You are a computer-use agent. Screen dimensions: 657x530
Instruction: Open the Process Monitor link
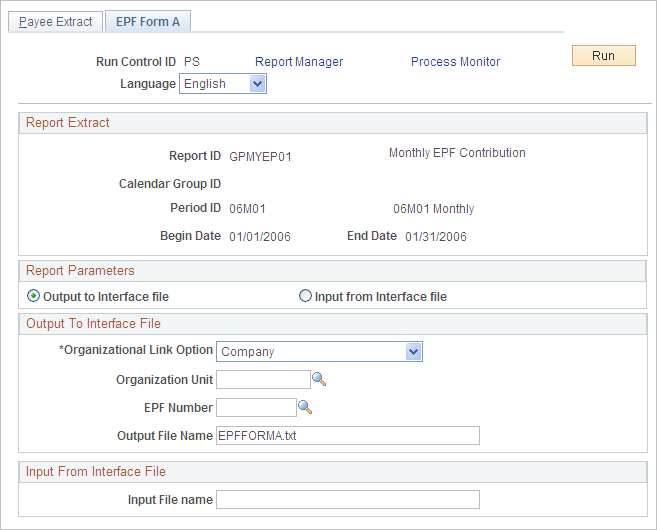tap(455, 62)
